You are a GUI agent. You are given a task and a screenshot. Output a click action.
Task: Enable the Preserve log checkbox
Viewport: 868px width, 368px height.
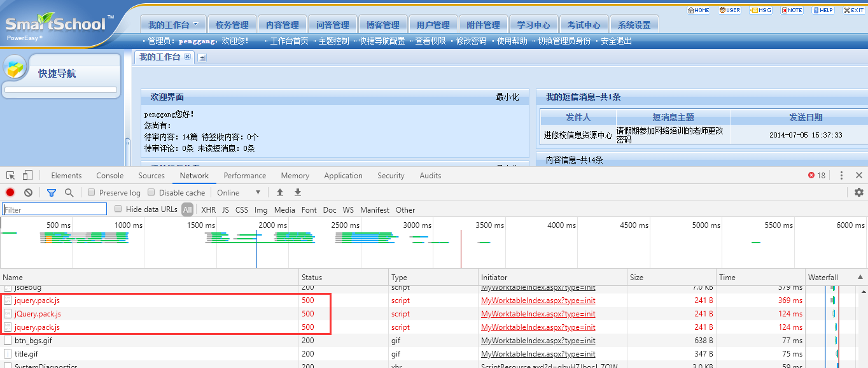coord(92,192)
